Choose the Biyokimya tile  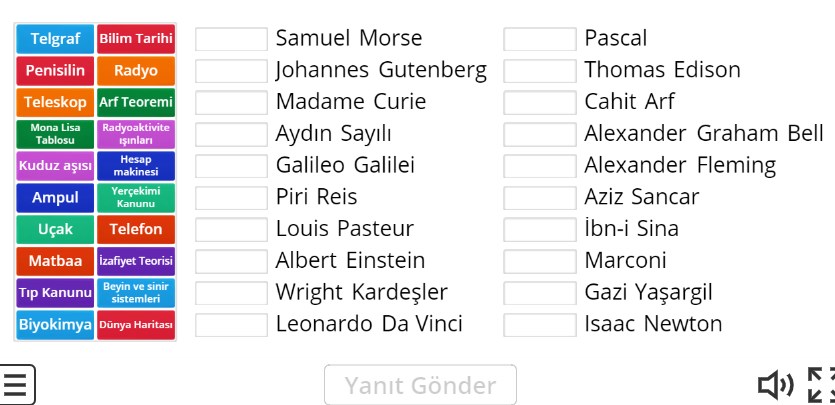tap(55, 325)
